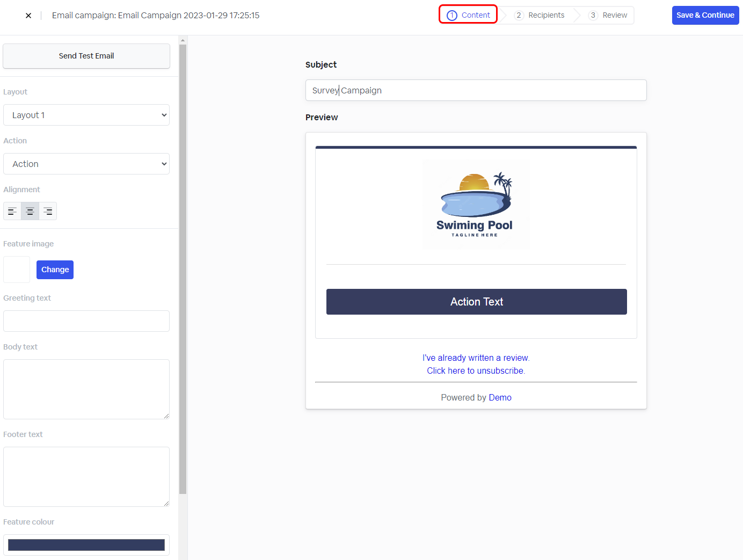The width and height of the screenshot is (743, 560).
Task: Switch to the Recipients step
Action: coord(540,15)
